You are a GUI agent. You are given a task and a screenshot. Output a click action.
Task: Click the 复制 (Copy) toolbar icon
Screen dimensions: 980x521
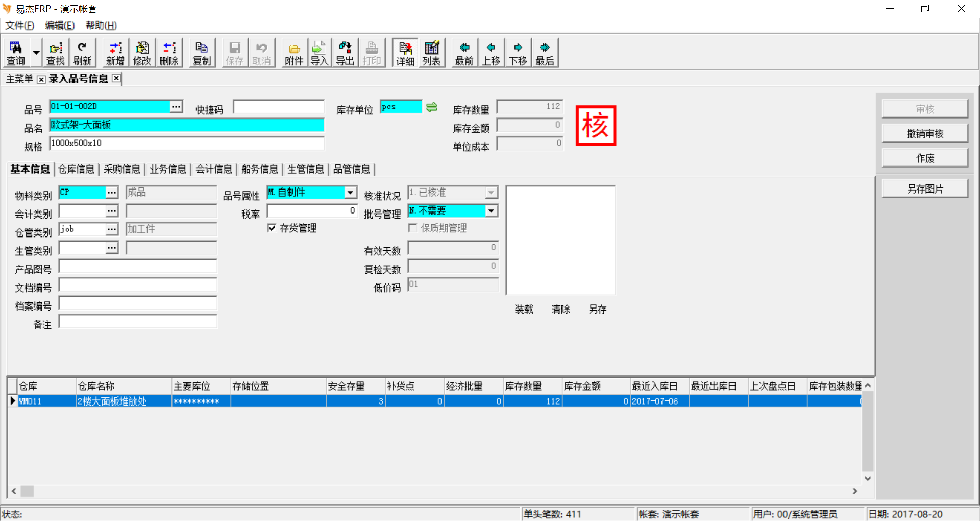click(x=202, y=53)
